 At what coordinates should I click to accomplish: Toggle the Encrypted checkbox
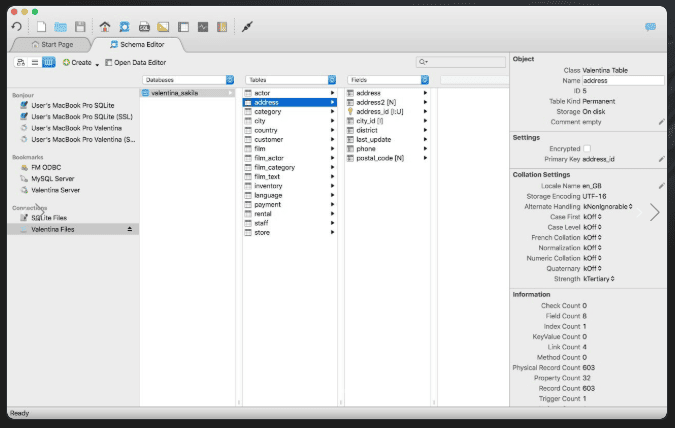pos(587,149)
